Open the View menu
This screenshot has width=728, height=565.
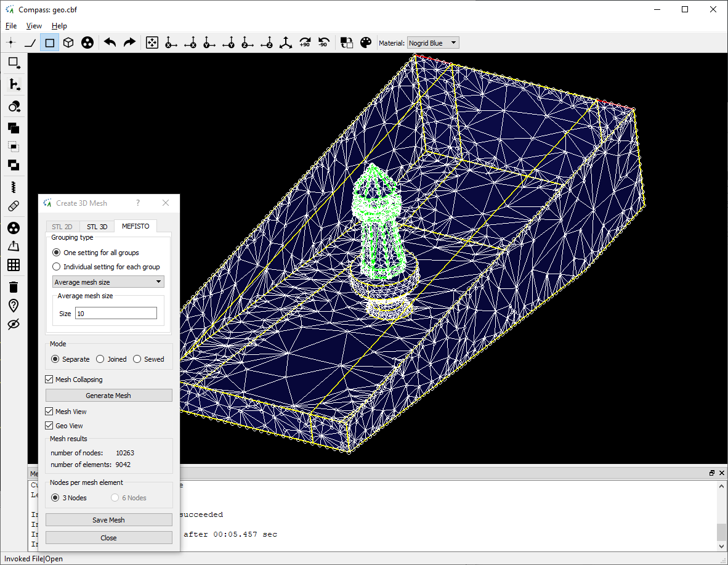point(34,26)
